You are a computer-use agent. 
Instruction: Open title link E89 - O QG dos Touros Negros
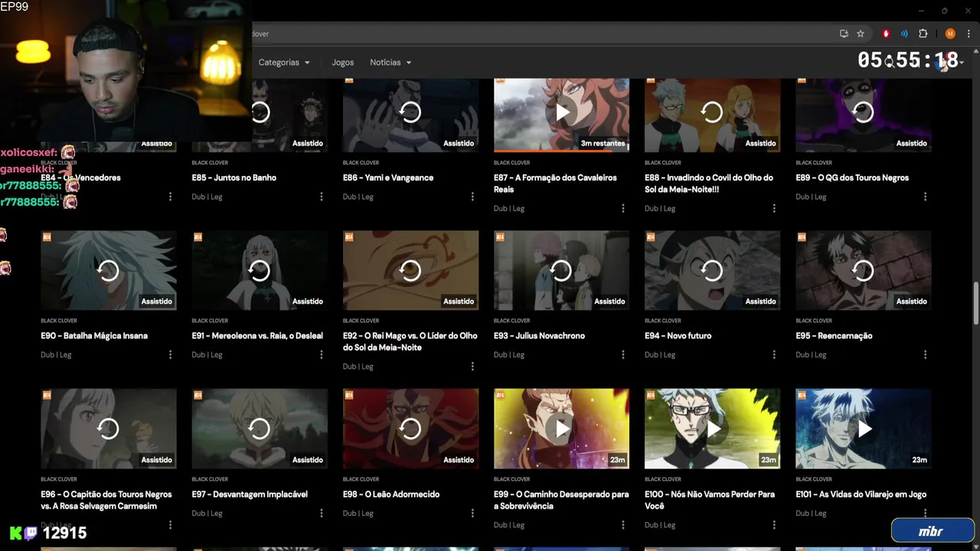click(x=852, y=178)
